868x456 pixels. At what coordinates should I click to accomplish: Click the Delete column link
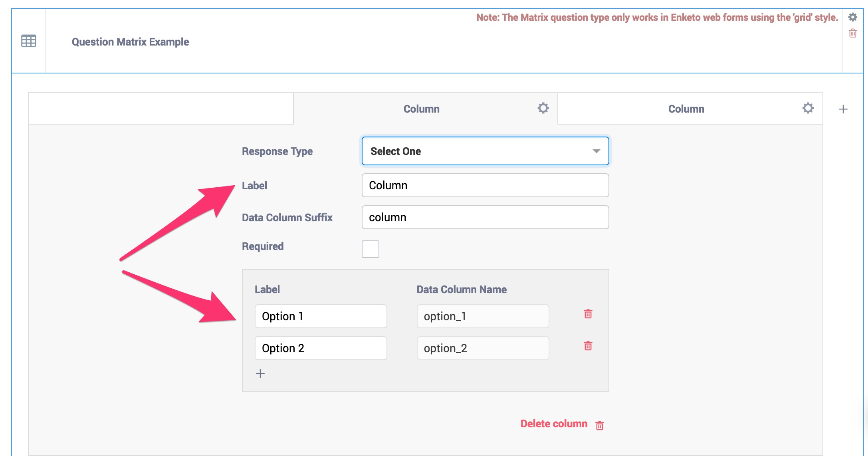pyautogui.click(x=554, y=424)
